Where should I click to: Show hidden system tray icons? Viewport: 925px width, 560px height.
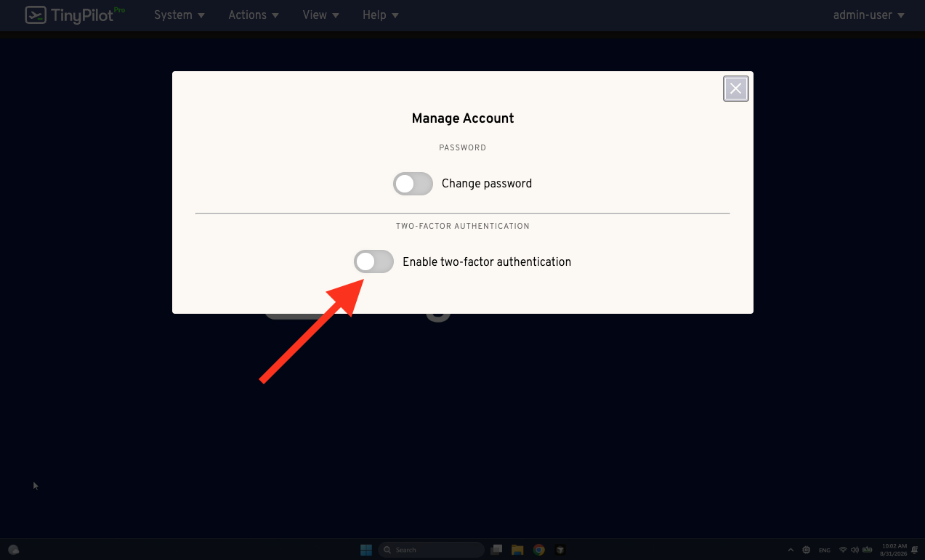(791, 550)
